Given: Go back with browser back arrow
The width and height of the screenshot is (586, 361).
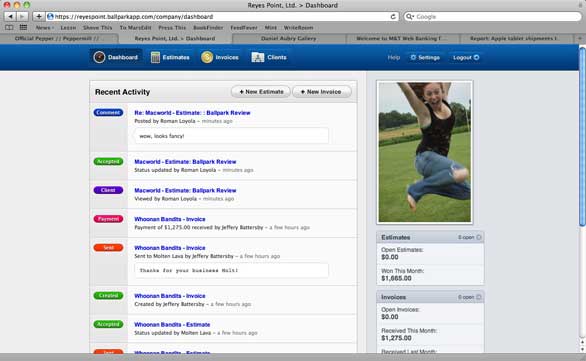Looking at the screenshot, I should coord(10,16).
